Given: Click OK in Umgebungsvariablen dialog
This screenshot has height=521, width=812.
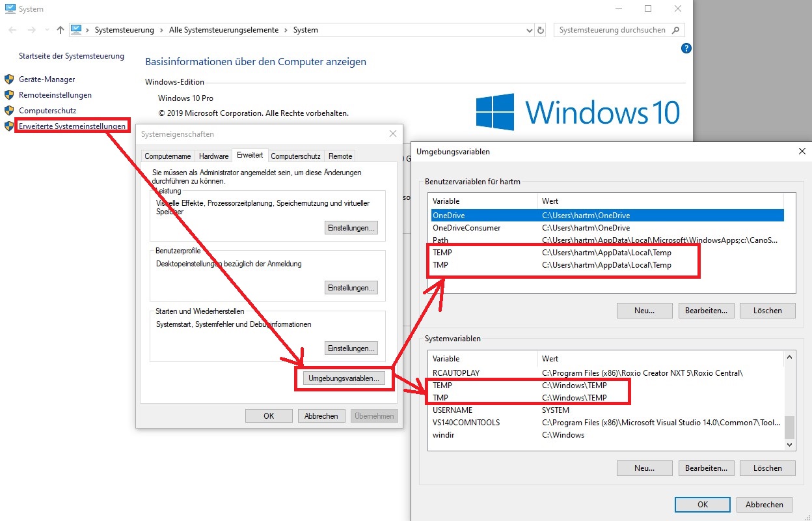Looking at the screenshot, I should pyautogui.click(x=703, y=505).
